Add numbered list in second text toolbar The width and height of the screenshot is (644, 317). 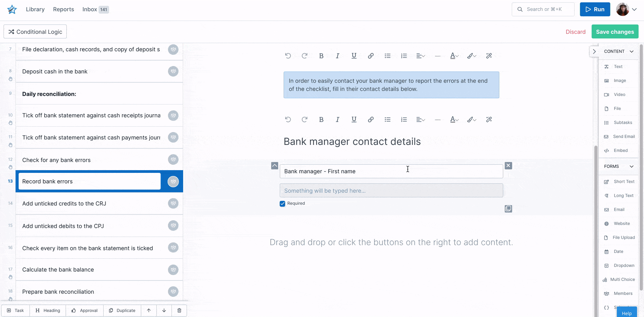[x=404, y=120]
